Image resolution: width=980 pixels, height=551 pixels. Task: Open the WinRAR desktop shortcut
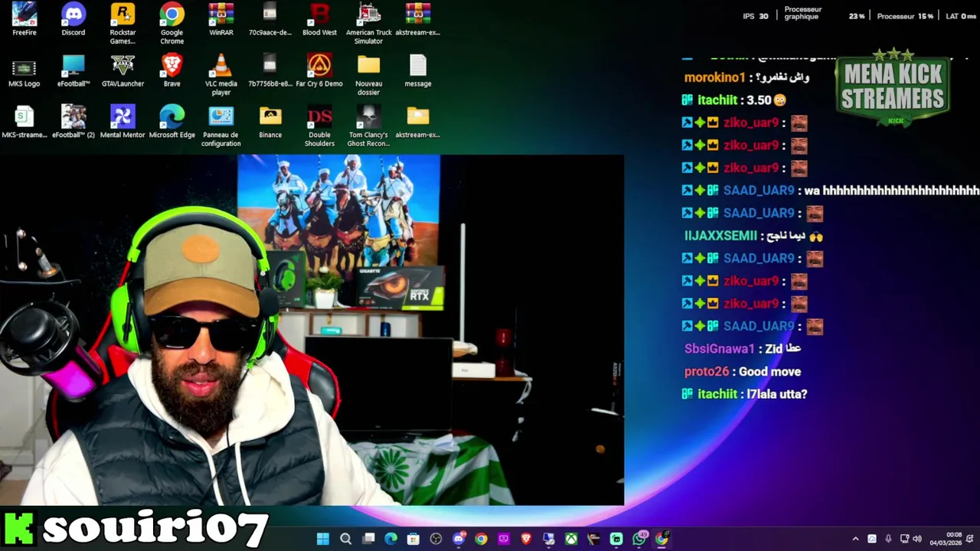(x=221, y=20)
